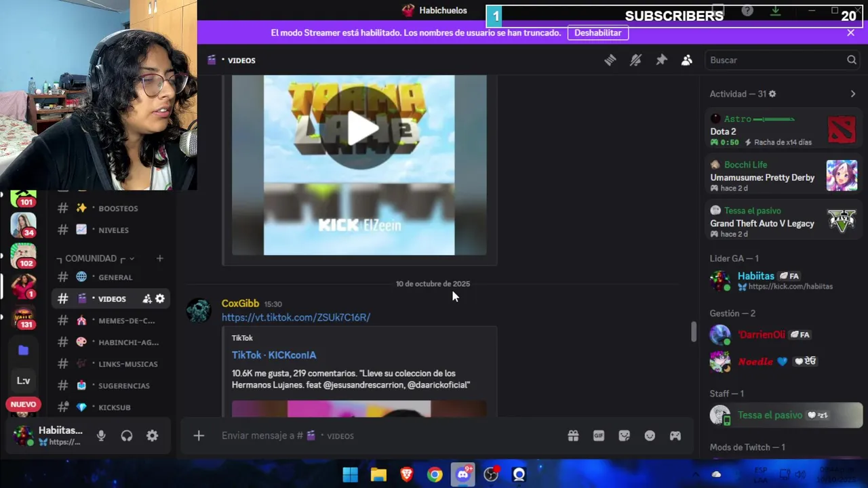Screen dimensions: 868x488
Task: Select member Habiitas under Lider GA
Action: (x=783, y=281)
